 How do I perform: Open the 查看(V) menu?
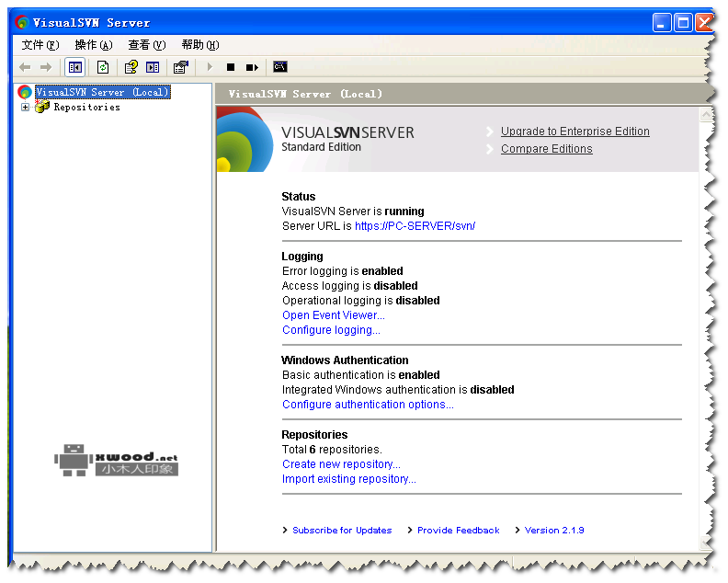147,45
